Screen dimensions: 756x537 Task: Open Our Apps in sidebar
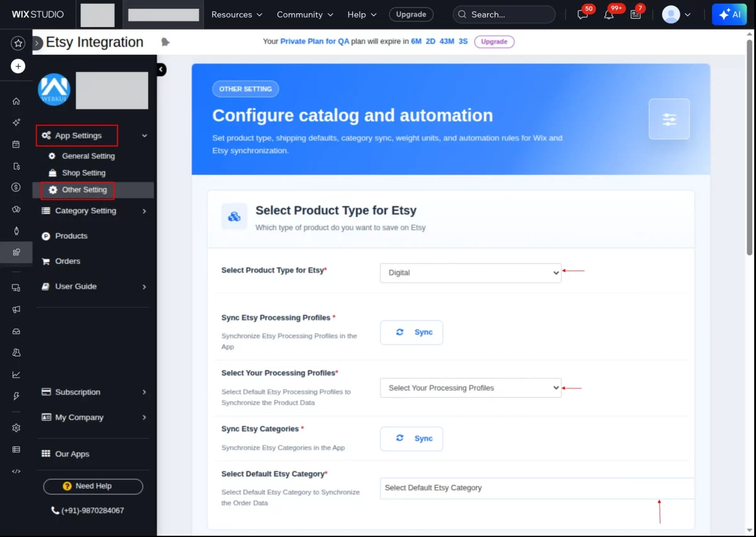pos(72,454)
